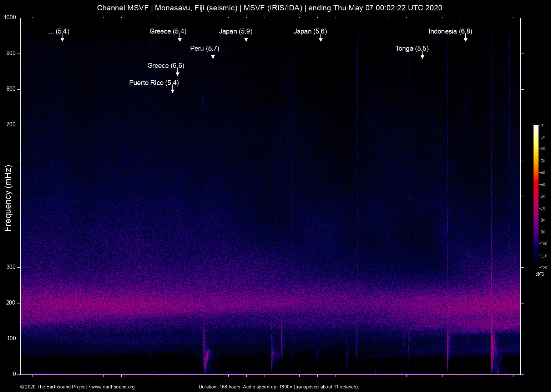This screenshot has width=551, height=392.
Task: Click the 0 frequency axis tick label
Action: coord(15,374)
